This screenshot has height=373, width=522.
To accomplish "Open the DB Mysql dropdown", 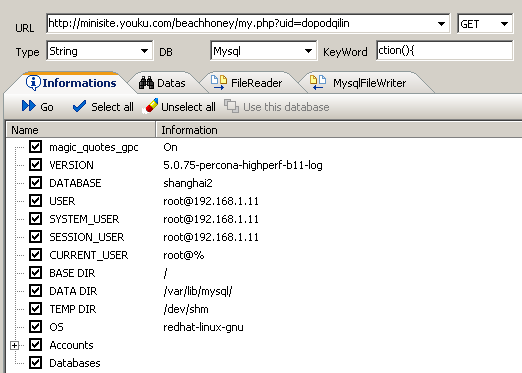I will (308, 51).
